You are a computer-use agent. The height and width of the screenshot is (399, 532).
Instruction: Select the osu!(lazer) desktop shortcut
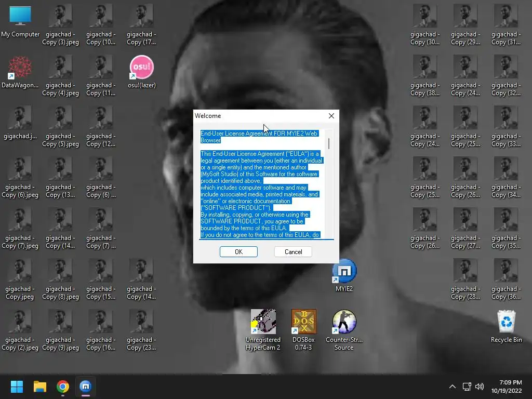tap(141, 72)
